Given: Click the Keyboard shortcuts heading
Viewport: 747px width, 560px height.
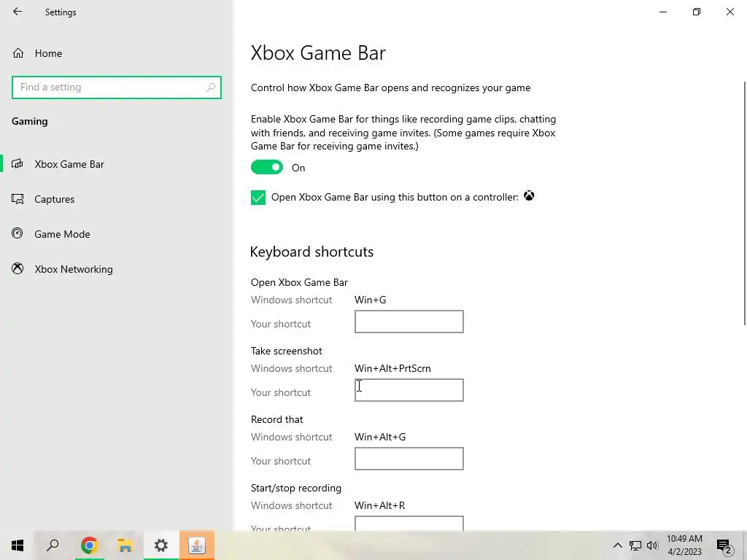Looking at the screenshot, I should coord(311,252).
